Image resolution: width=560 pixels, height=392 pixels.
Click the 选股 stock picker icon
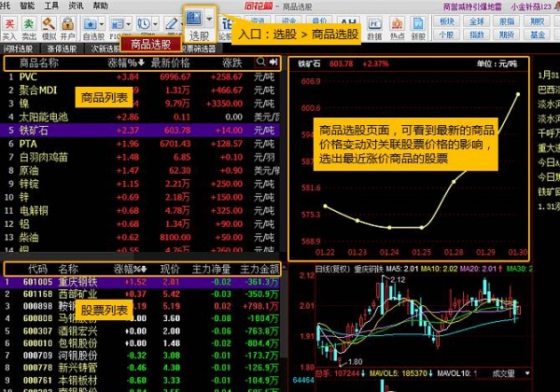coord(194,22)
